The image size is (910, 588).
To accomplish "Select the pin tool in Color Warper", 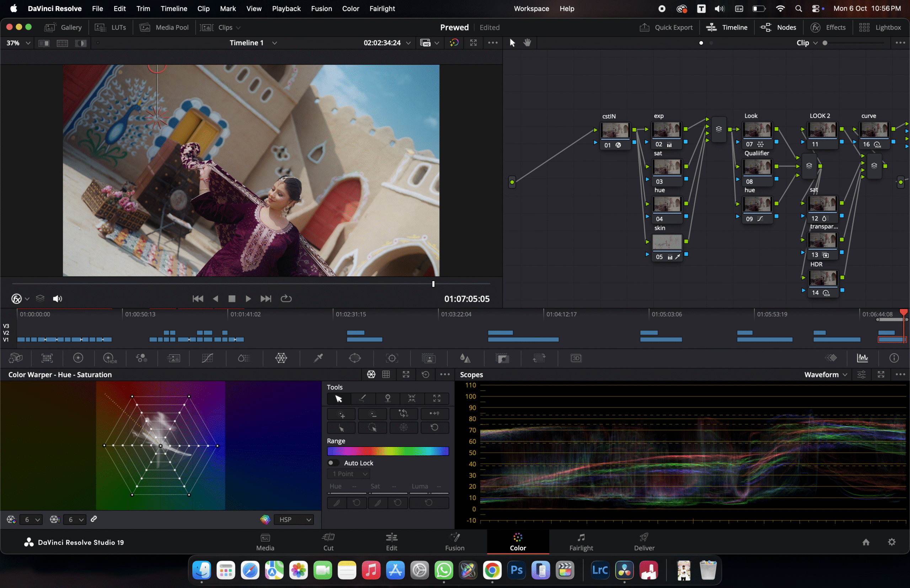I will pyautogui.click(x=387, y=399).
